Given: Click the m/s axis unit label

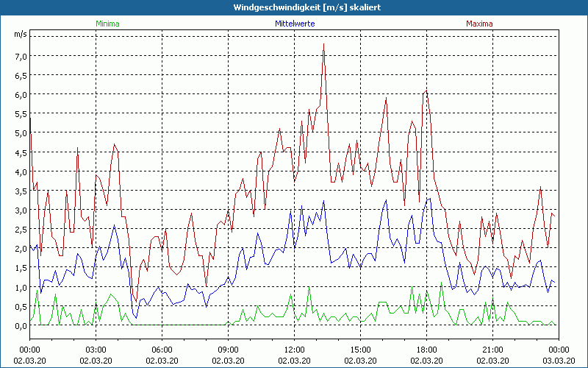Looking at the screenshot, I should 21,34.
